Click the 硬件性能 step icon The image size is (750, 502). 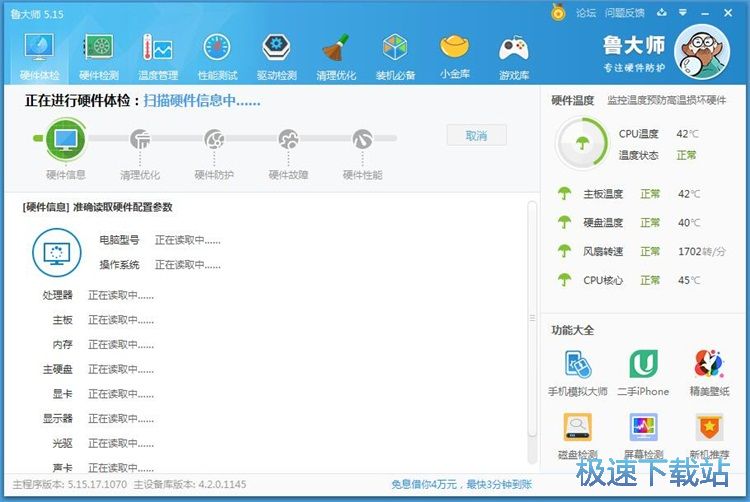click(x=363, y=139)
